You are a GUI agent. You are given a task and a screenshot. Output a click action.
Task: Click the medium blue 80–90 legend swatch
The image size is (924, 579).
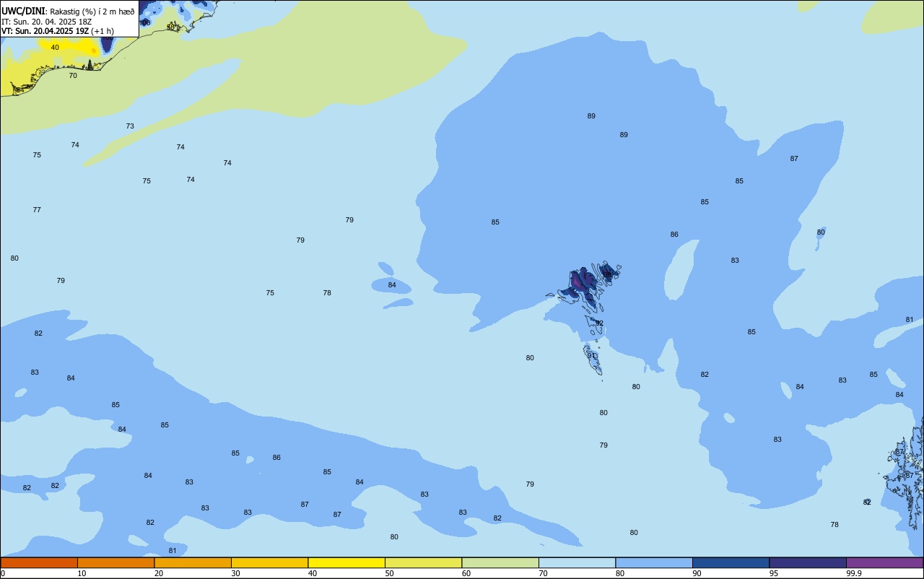654,562
